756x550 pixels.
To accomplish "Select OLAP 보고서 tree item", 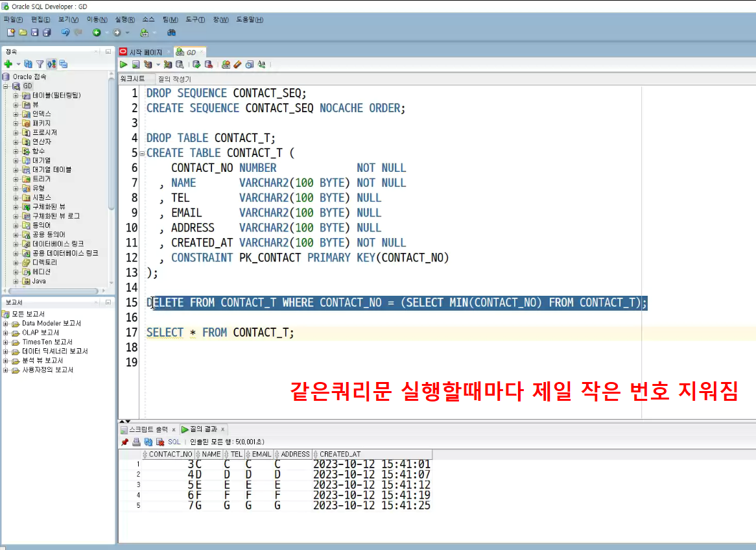I will click(40, 333).
